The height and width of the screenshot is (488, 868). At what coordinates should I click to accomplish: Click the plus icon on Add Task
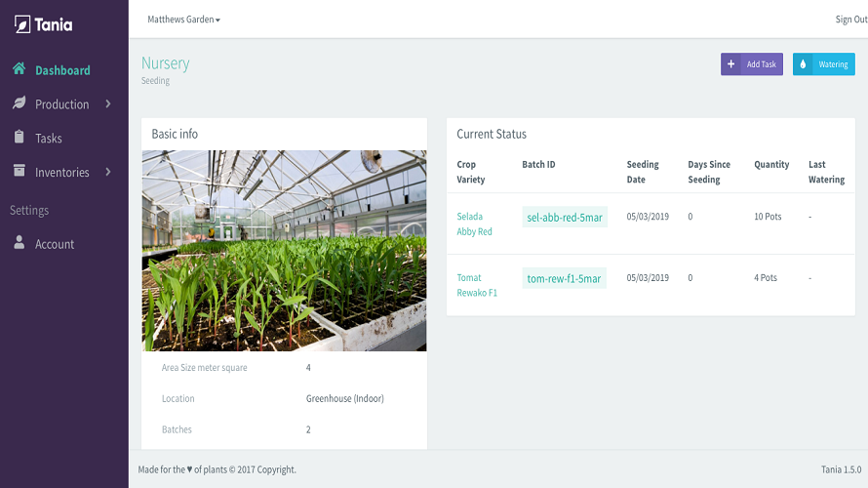[x=730, y=64]
